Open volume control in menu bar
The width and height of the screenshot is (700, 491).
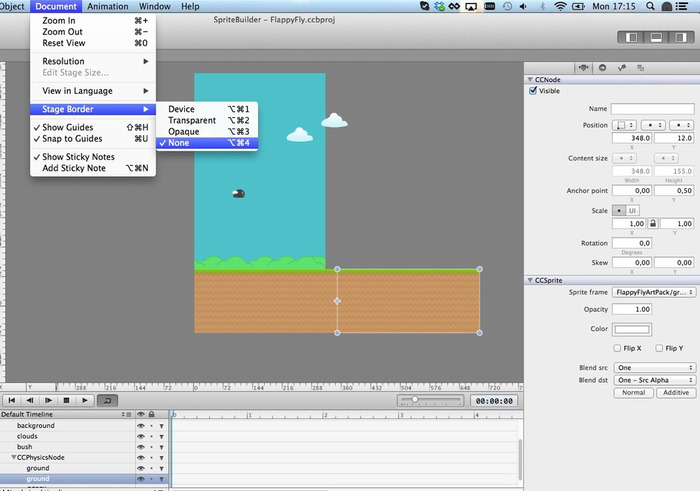(523, 6)
